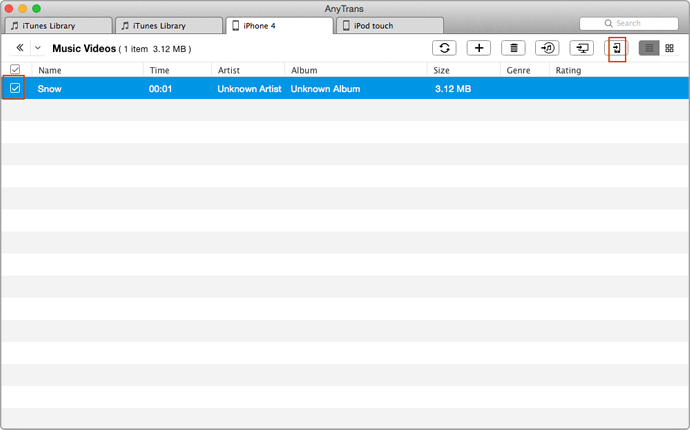Viewport: 690px width, 430px height.
Task: Sort by the Time column header
Action: tap(177, 70)
